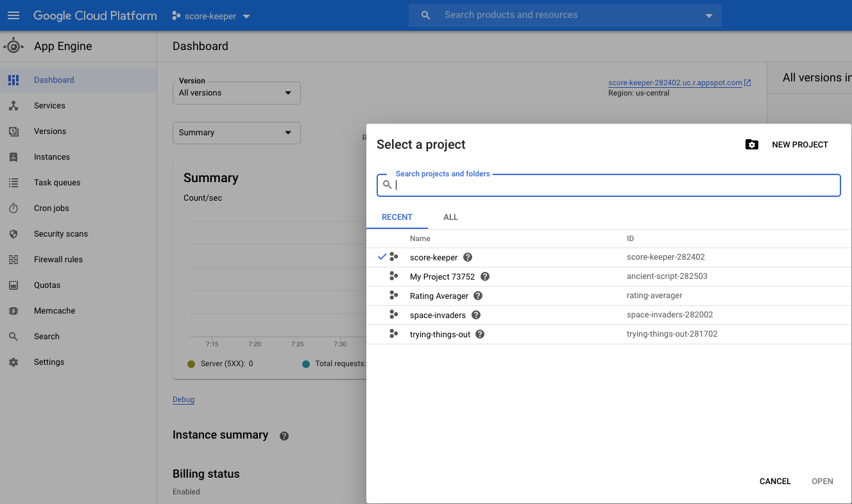Click help icon beside Rating Averager
852x504 pixels.
tap(478, 296)
